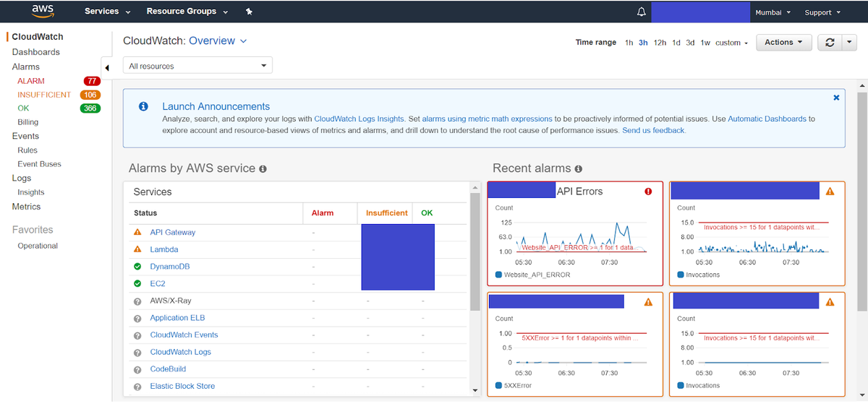Viewport: 868px width, 404px height.
Task: Click the orange 106 INSUFFICIENT count badge
Action: [x=90, y=95]
